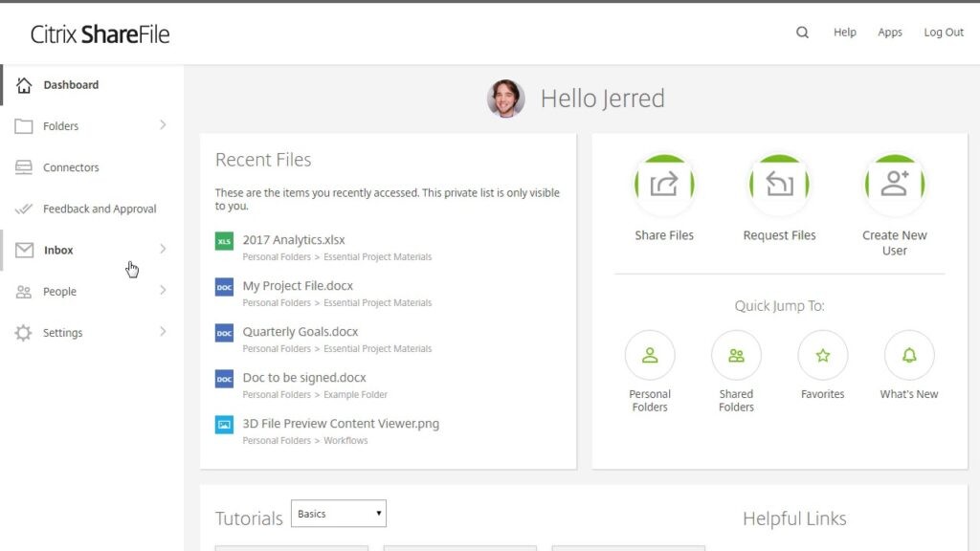Open the Connectors sidebar item
This screenshot has width=980, height=551.
74,167
